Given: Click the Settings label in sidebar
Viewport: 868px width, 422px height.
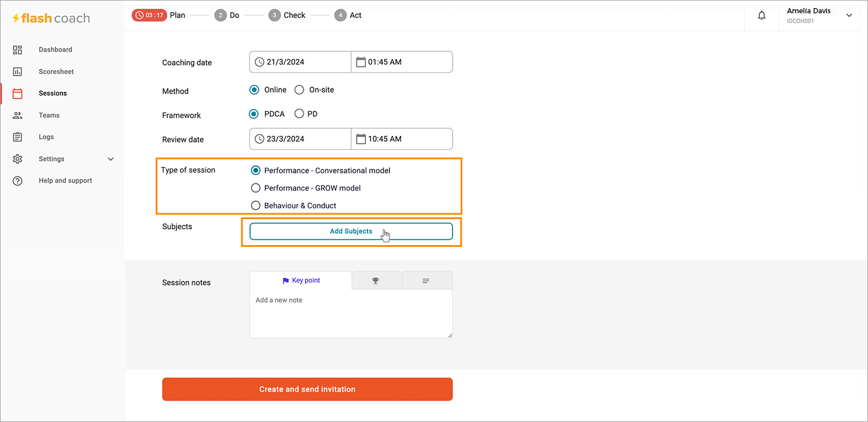Looking at the screenshot, I should [52, 159].
